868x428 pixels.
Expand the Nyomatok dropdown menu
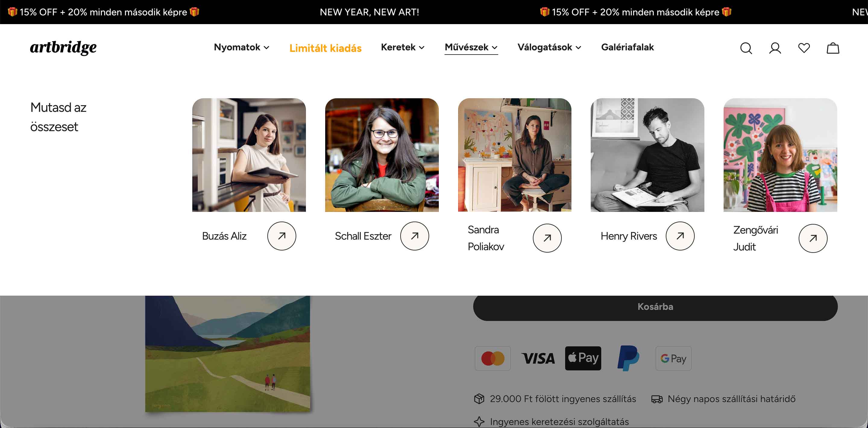241,47
